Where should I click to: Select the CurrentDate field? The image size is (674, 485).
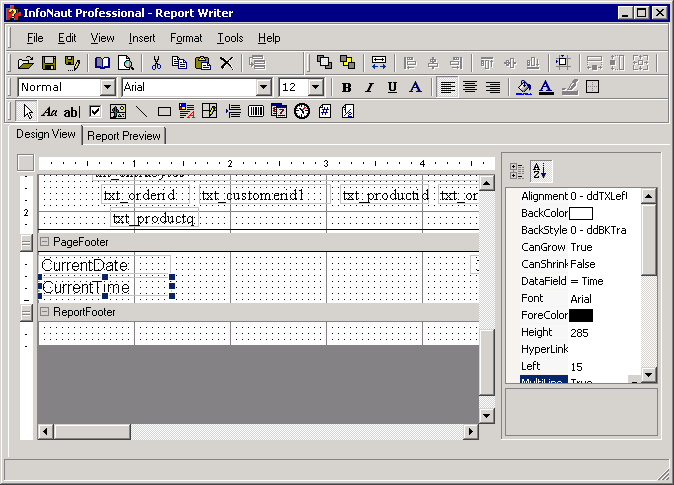click(x=105, y=265)
